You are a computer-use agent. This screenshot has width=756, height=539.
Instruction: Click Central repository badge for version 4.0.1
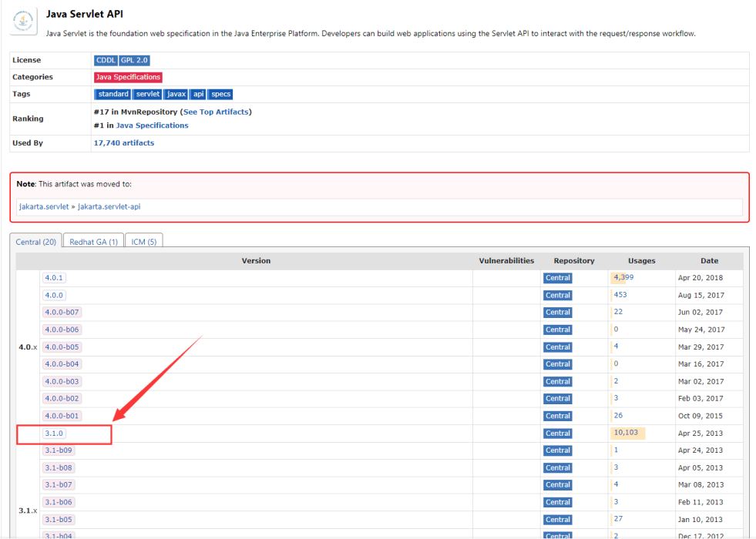(557, 278)
